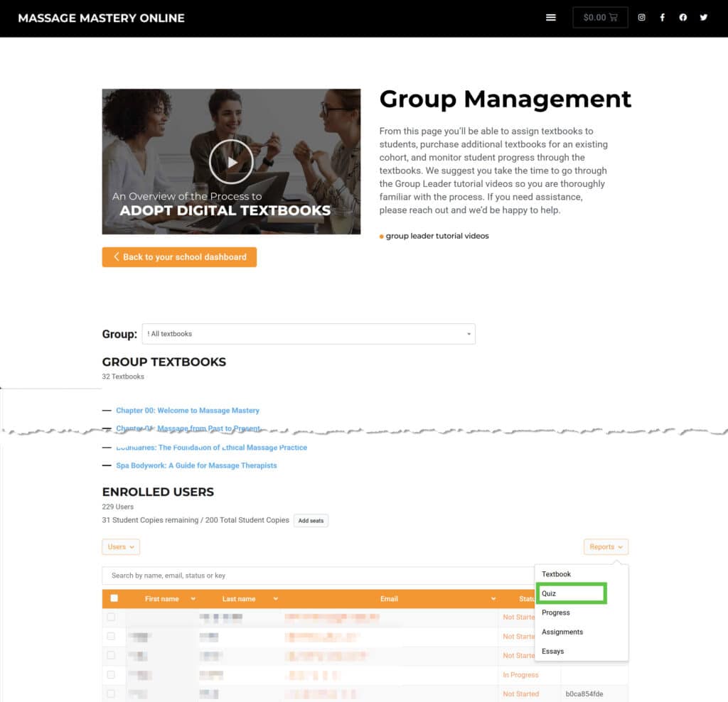Open the Facebook 'f' icon link

(x=662, y=18)
